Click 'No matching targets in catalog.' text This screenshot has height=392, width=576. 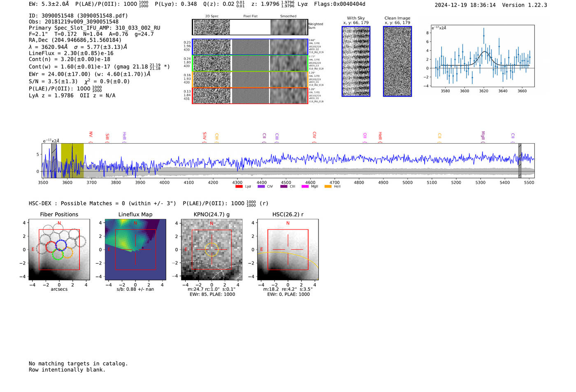pyautogui.click(x=78, y=364)
